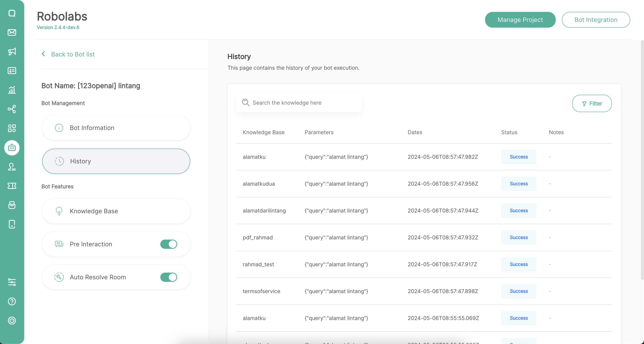Click the broadcast megaphone sidebar icon
This screenshot has height=344, width=644.
click(12, 51)
